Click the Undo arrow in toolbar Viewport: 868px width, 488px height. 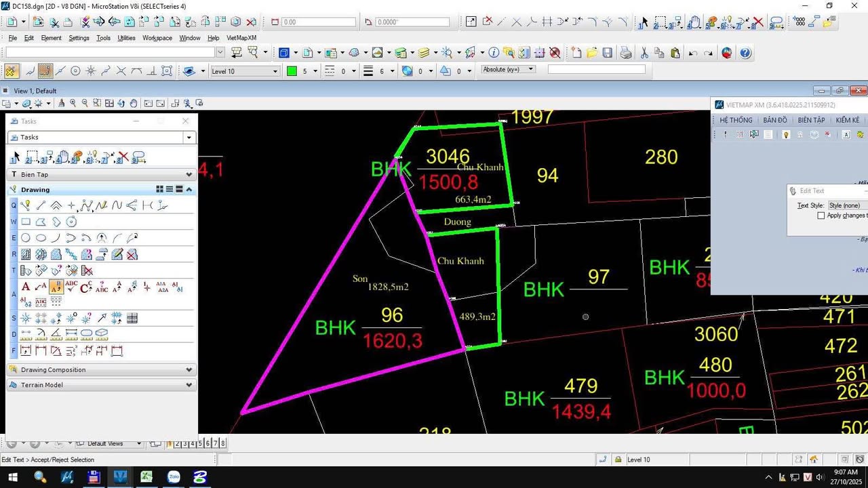[692, 53]
